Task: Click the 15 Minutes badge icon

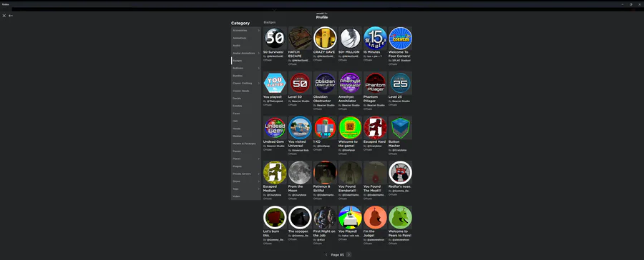Action: click(375, 38)
